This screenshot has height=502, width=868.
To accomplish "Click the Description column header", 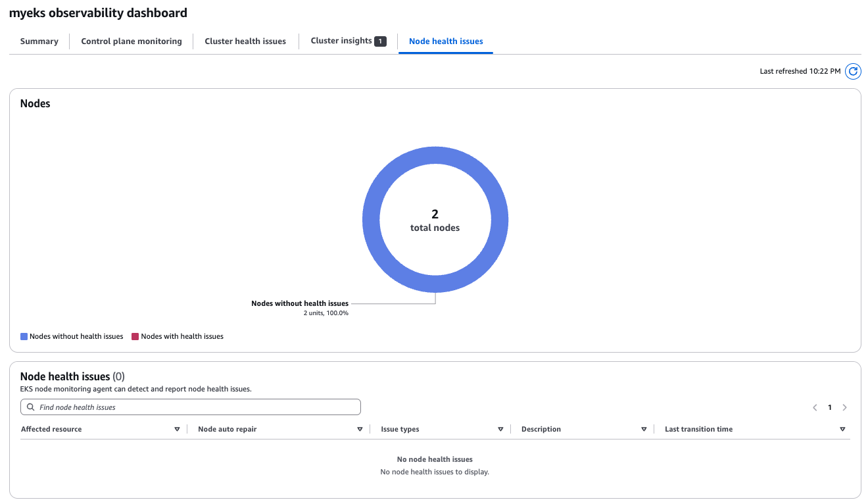I will point(541,429).
